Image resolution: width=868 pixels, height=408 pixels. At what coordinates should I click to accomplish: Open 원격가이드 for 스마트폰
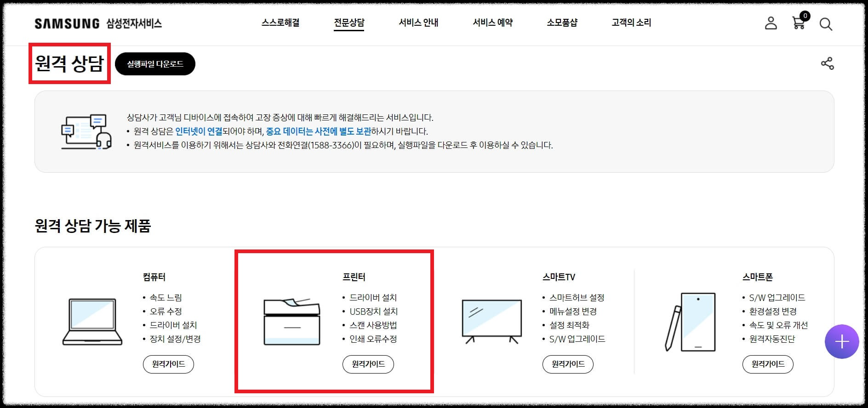click(x=768, y=364)
